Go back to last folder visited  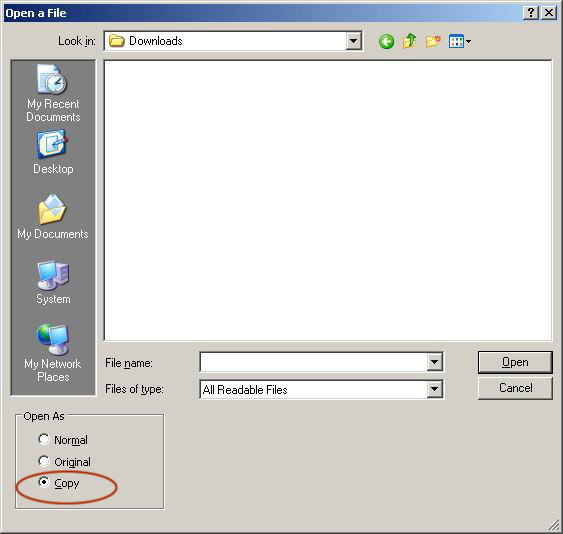click(386, 42)
